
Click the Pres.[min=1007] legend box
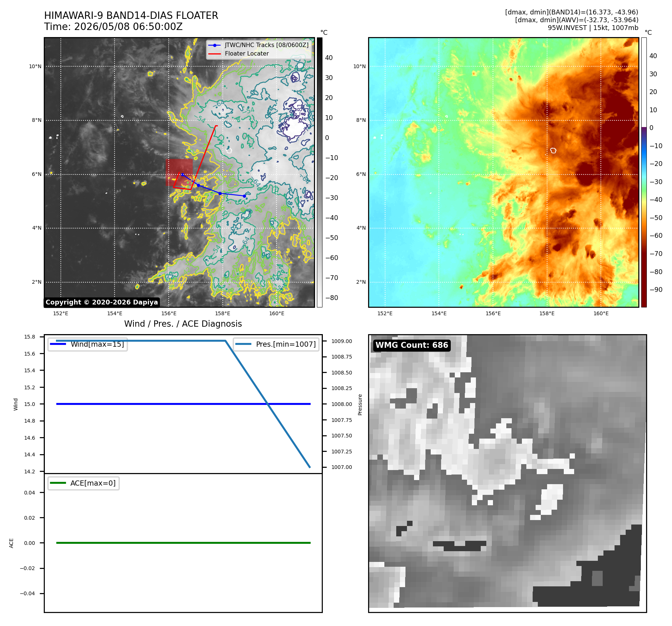tap(276, 344)
